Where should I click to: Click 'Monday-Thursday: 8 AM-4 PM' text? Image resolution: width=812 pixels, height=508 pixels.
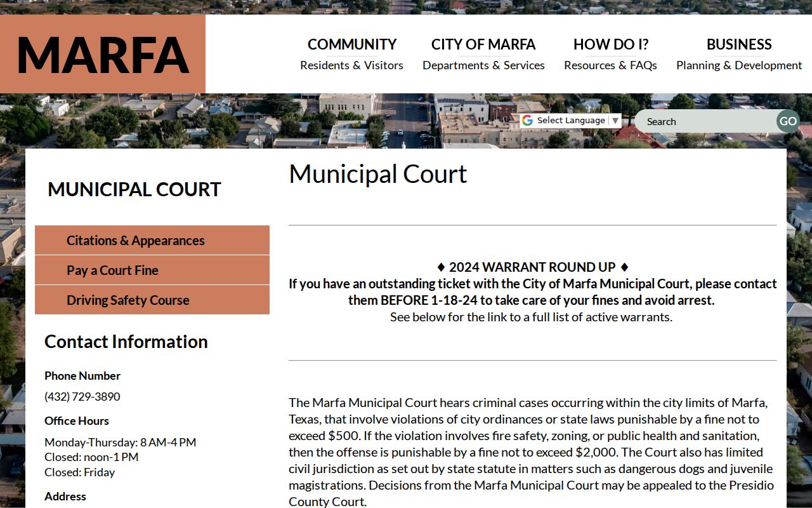pos(121,442)
